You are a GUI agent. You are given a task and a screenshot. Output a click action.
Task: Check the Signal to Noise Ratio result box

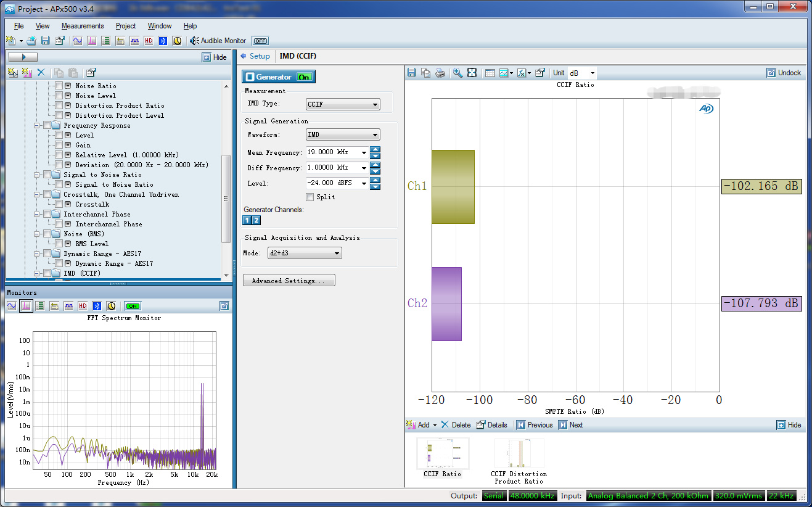[59, 184]
